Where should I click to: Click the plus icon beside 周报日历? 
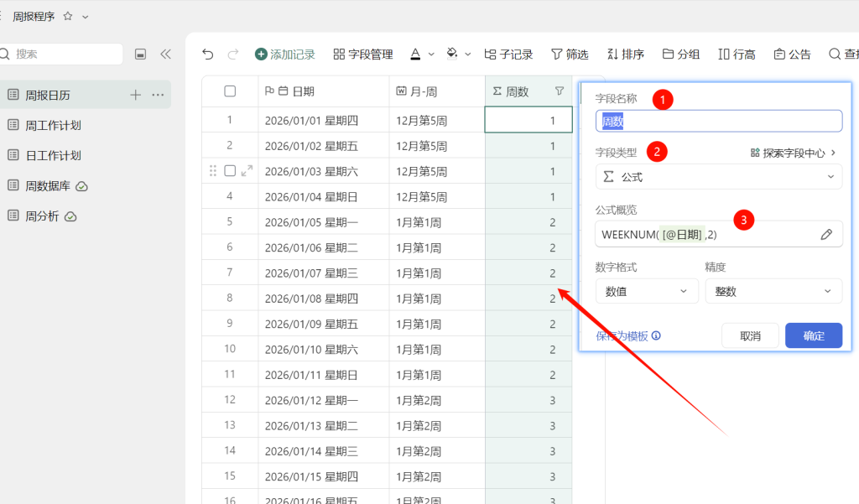click(x=135, y=95)
